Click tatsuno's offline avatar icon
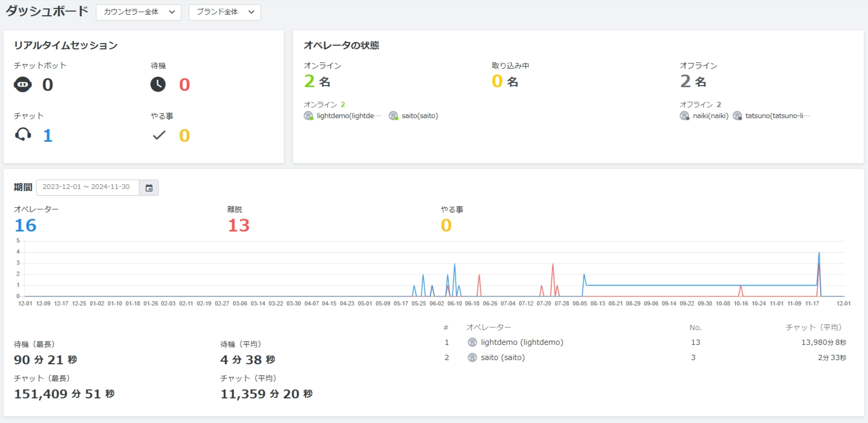Screen dimensions: 868x423 click(x=737, y=116)
